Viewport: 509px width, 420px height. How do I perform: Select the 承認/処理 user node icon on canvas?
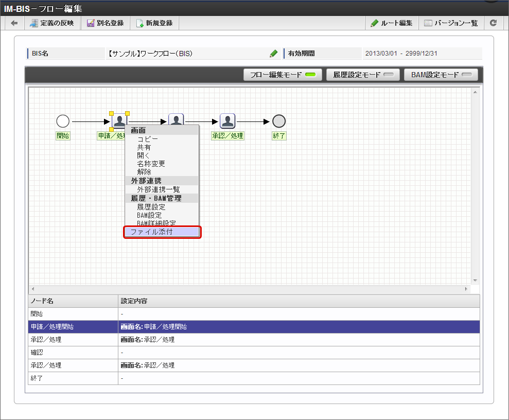click(227, 121)
